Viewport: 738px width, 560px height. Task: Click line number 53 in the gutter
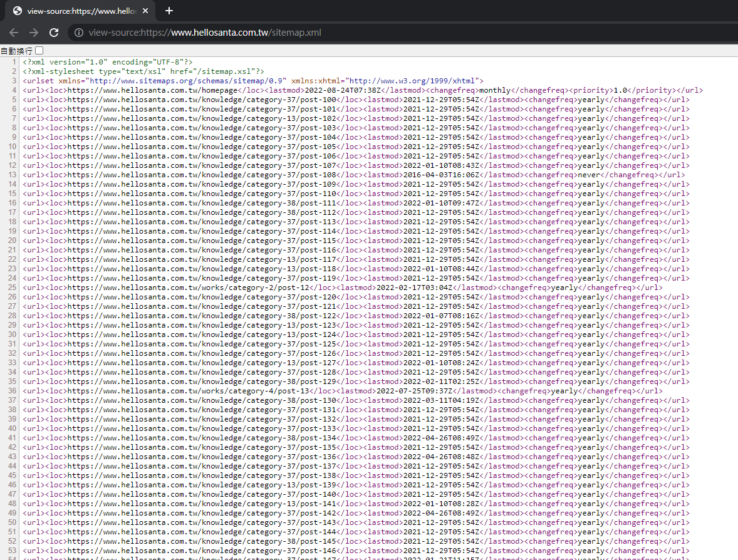(12, 551)
